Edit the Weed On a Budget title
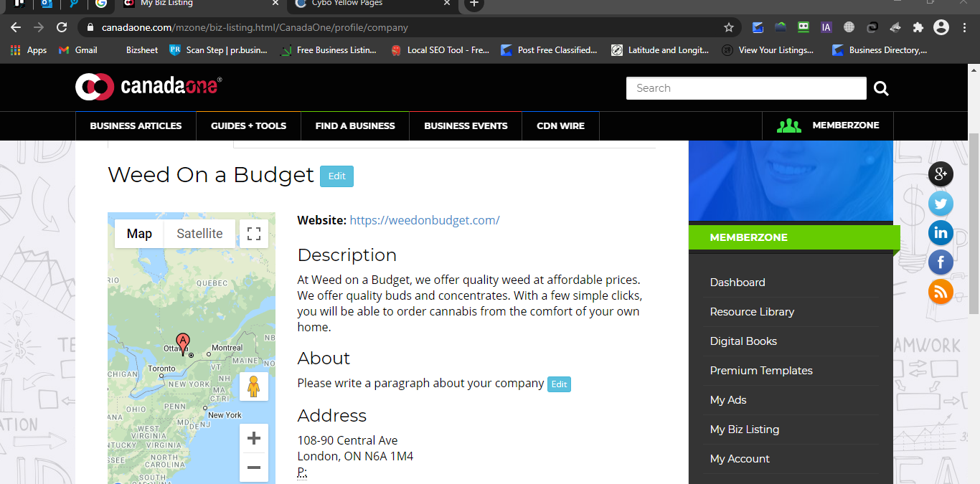 [x=336, y=176]
